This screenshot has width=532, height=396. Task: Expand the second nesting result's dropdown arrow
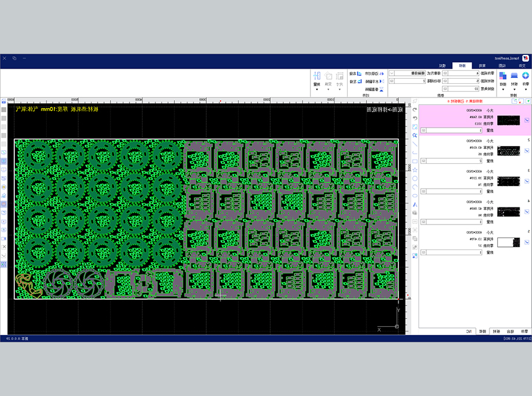pos(527,151)
